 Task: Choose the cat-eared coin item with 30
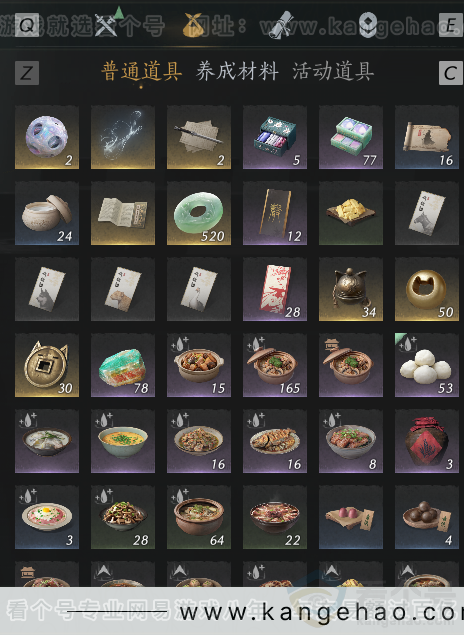pyautogui.click(x=47, y=365)
